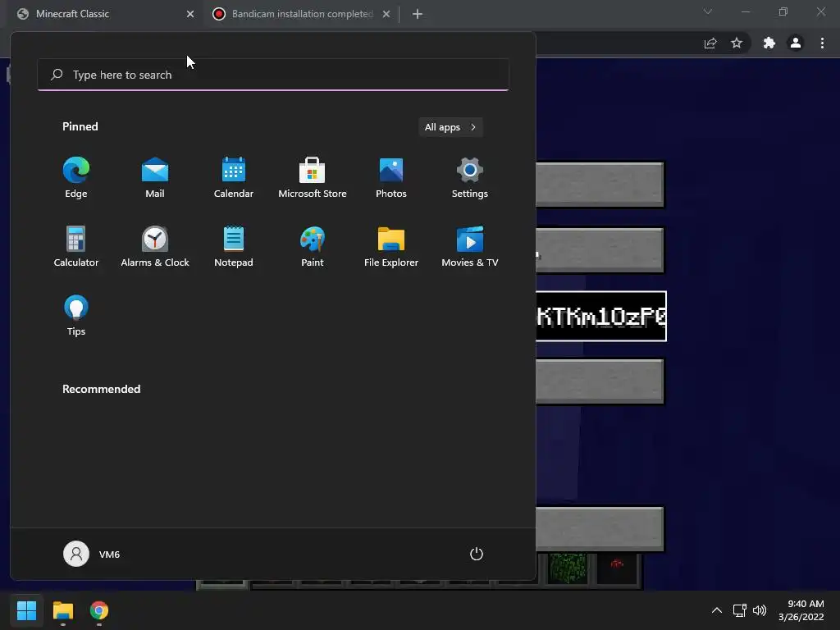Open File Explorer from pinned apps
The width and height of the screenshot is (840, 630).
[x=391, y=246]
